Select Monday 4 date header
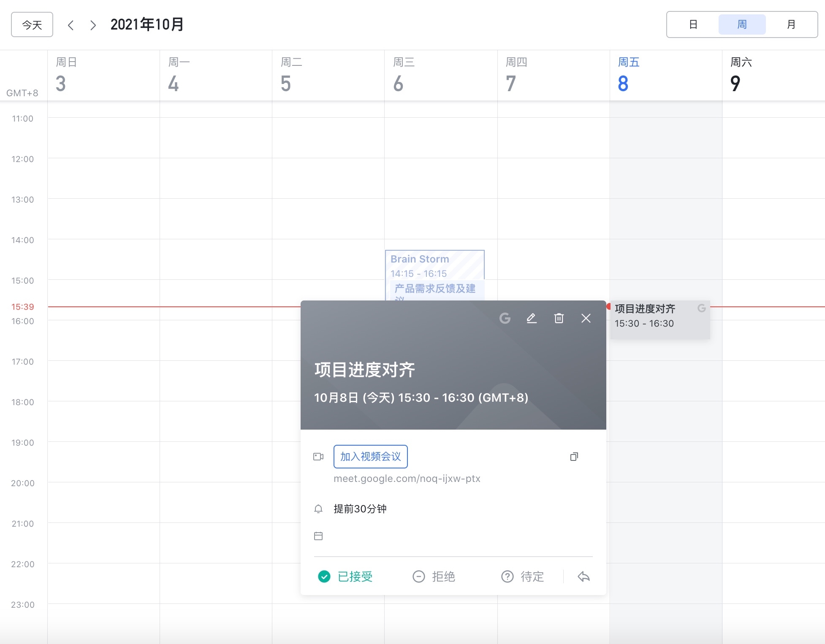The image size is (825, 644). point(216,76)
